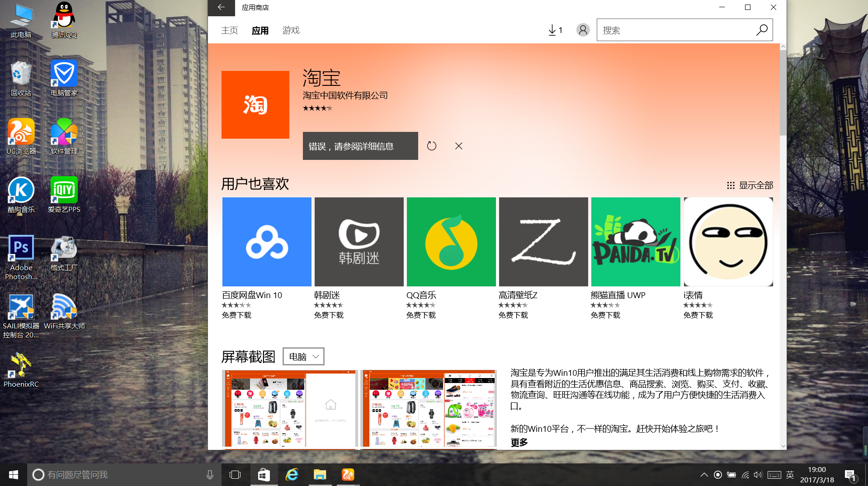Screen dimensions: 868x486
Task: Launch Internet Explorer from the taskbar
Action: [x=292, y=475]
